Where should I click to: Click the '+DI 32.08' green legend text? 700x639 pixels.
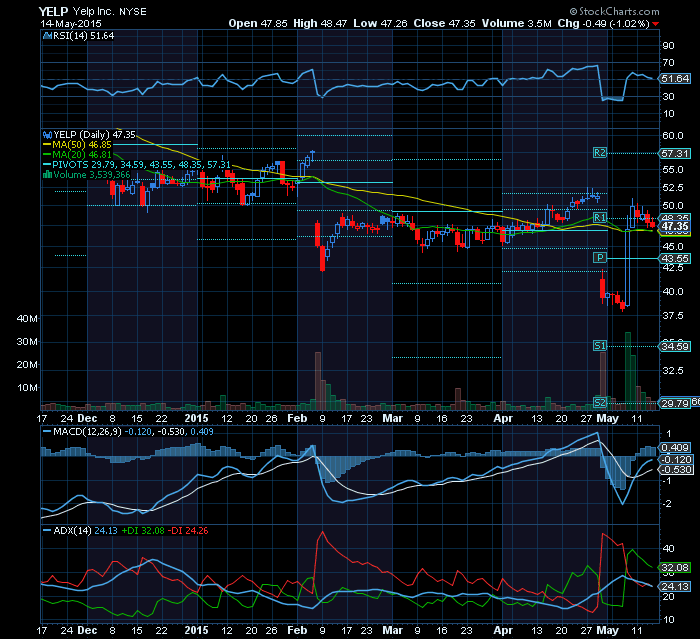tap(143, 531)
